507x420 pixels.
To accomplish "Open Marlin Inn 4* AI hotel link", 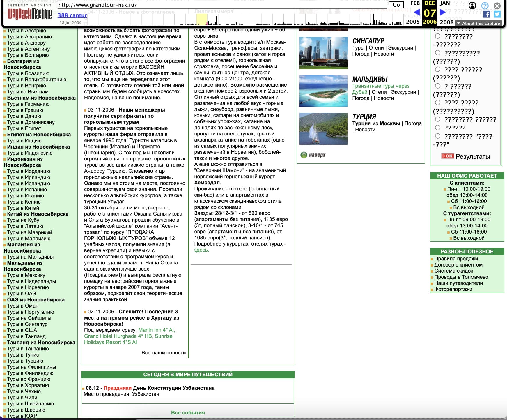I will (157, 330).
